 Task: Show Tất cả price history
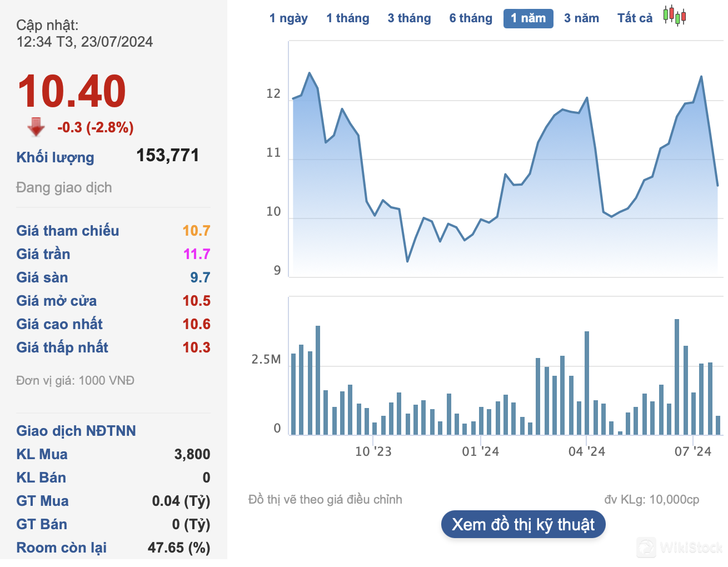tap(635, 18)
